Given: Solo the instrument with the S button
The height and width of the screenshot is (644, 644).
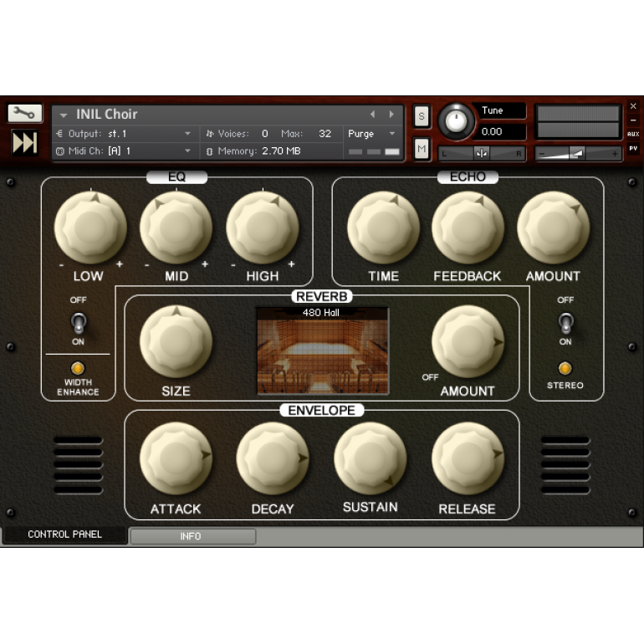Looking at the screenshot, I should pos(422,115).
